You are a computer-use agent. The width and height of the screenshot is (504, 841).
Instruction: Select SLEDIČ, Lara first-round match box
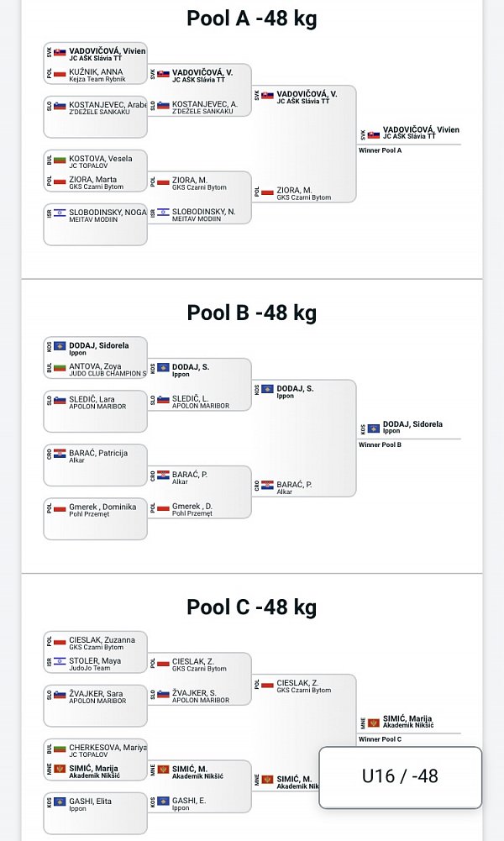click(96, 412)
